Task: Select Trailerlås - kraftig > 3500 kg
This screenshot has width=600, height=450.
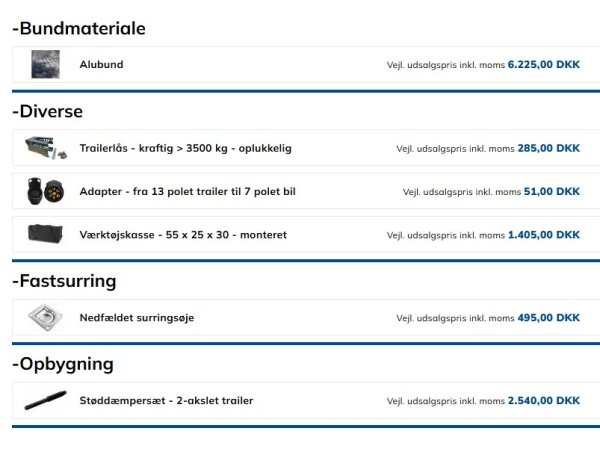Action: [x=185, y=148]
